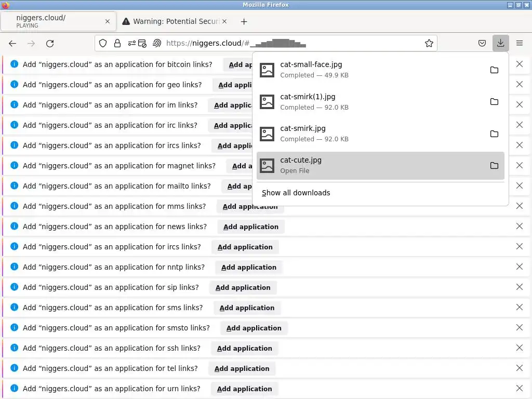The height and width of the screenshot is (399, 532).
Task: Click the info icon on bitcoin links row
Action: pyautogui.click(x=14, y=64)
